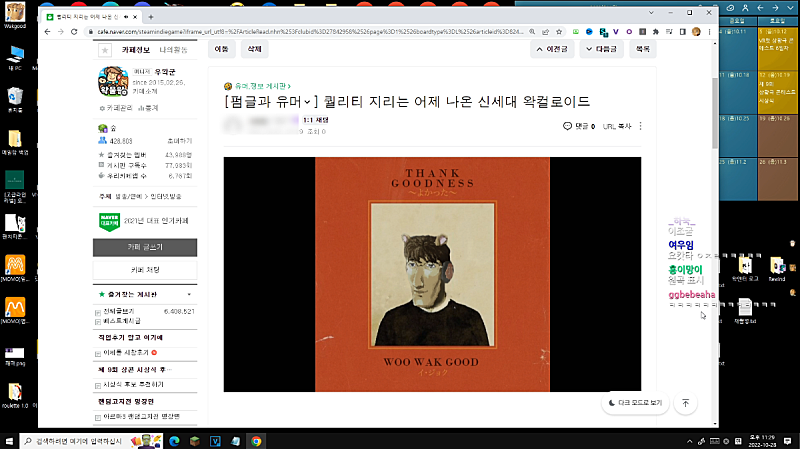
Task: Click the browser address bar URL
Action: pos(310,32)
